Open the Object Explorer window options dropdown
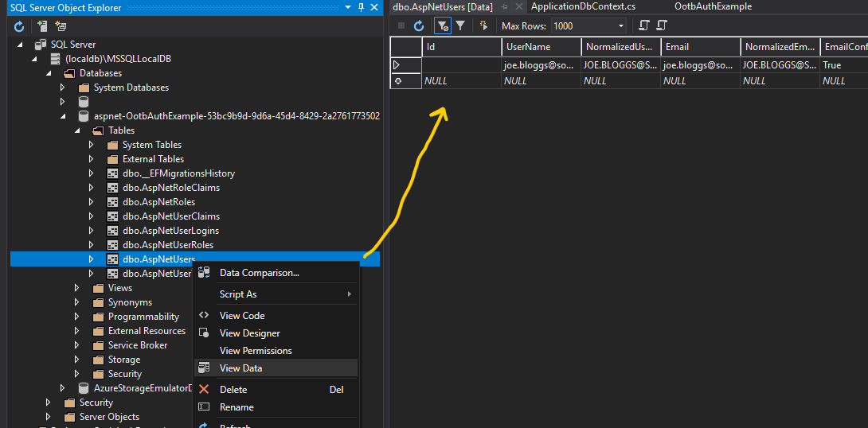 (x=348, y=7)
